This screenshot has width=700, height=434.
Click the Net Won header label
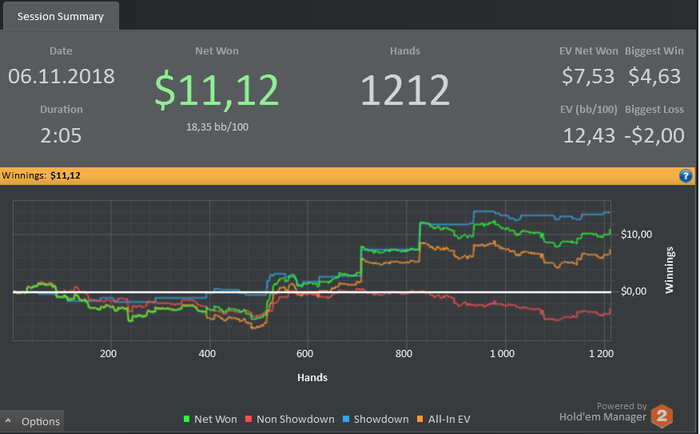(x=217, y=51)
